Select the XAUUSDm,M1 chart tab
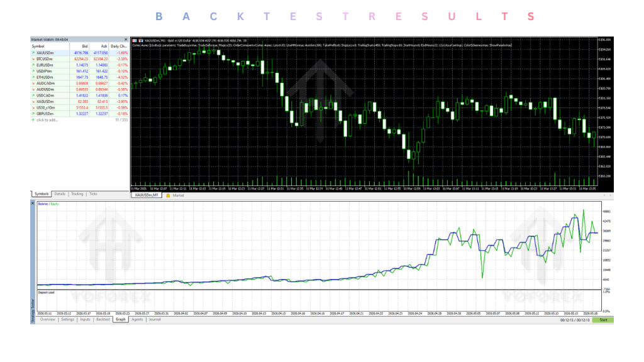 tap(146, 195)
